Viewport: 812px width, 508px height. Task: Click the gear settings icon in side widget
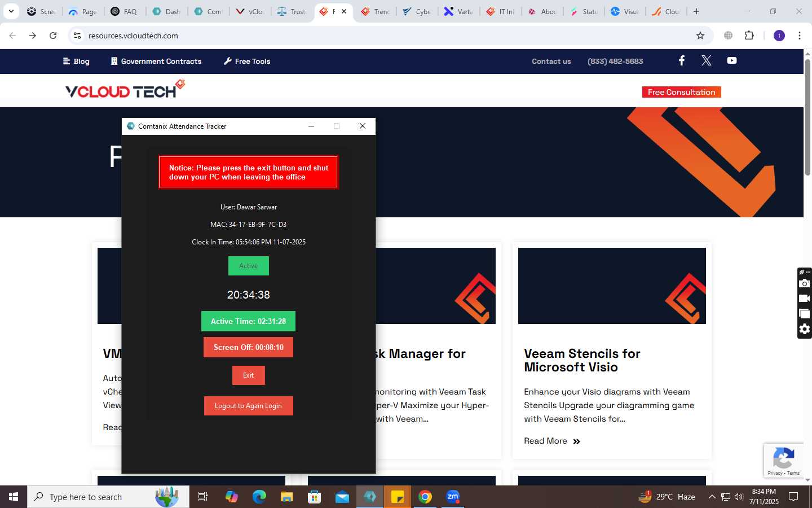(805, 329)
